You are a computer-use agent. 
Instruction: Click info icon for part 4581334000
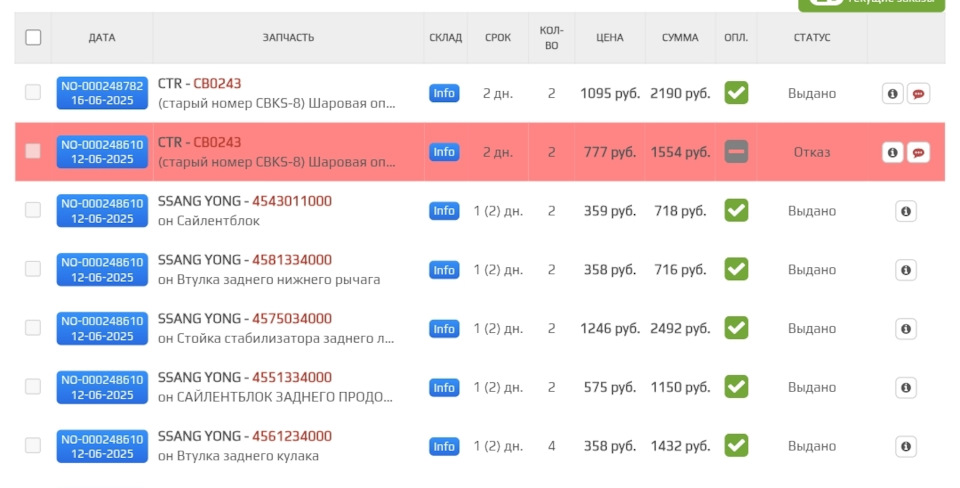click(x=905, y=270)
